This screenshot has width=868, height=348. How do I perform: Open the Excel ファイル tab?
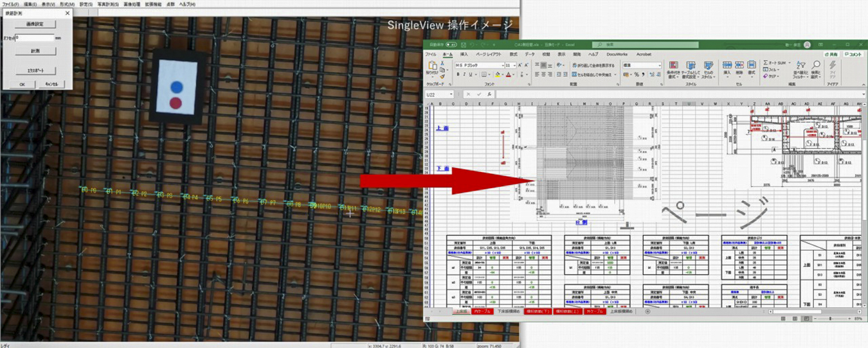431,55
